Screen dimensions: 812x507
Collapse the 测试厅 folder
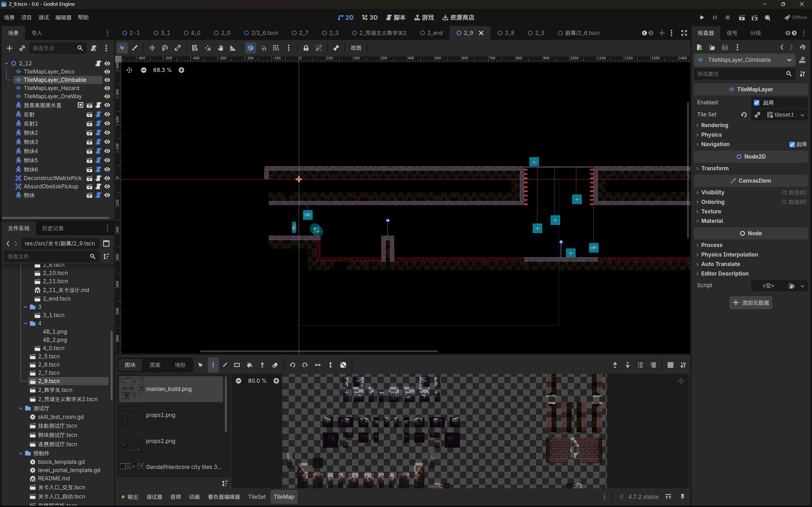coord(21,408)
